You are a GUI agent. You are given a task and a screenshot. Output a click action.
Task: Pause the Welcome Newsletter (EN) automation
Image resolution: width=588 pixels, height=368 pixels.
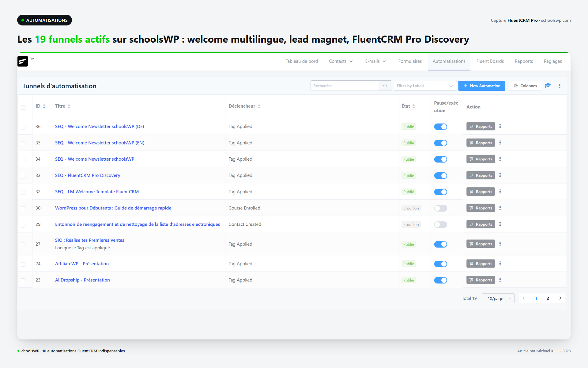coord(440,143)
